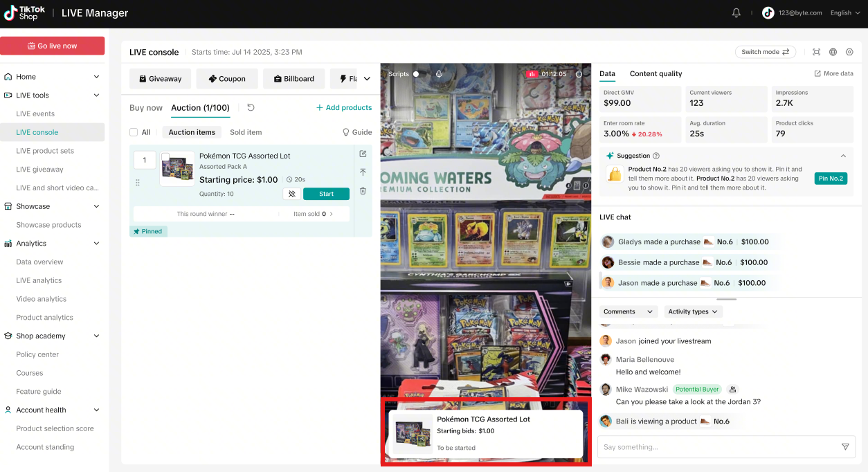Select the Data tab
Viewport: 868px width, 472px height.
click(607, 73)
